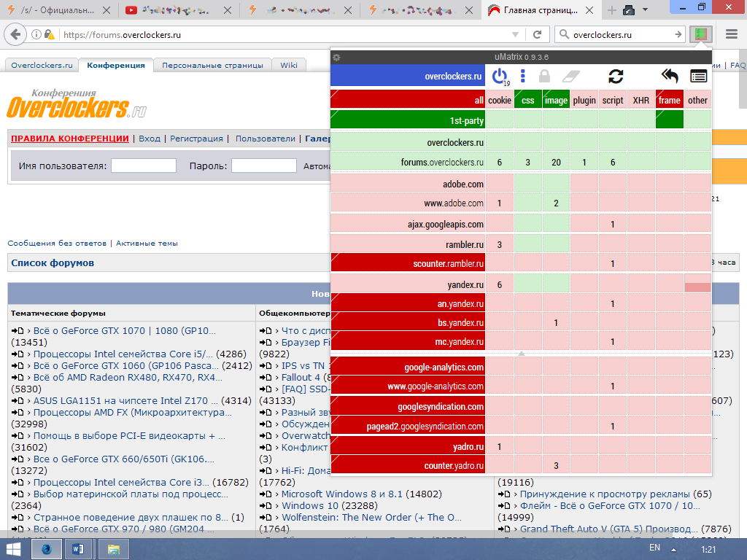This screenshot has height=560, width=747.
Task: Toggle the 'cookie' column header in uMatrix
Action: click(x=499, y=100)
